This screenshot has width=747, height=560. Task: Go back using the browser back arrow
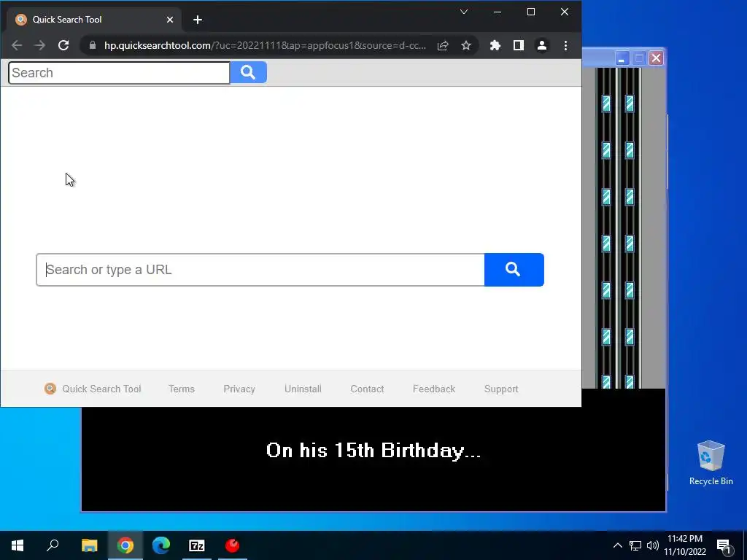(x=17, y=45)
